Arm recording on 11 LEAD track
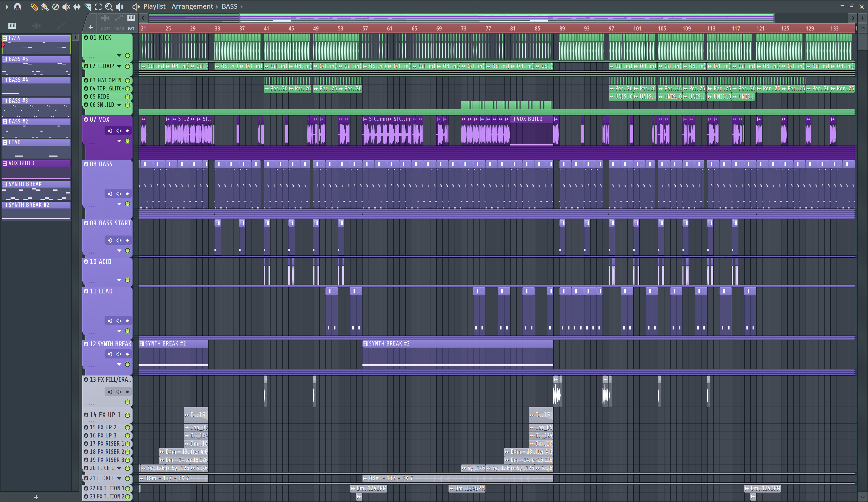This screenshot has height=502, width=868. pyautogui.click(x=127, y=321)
